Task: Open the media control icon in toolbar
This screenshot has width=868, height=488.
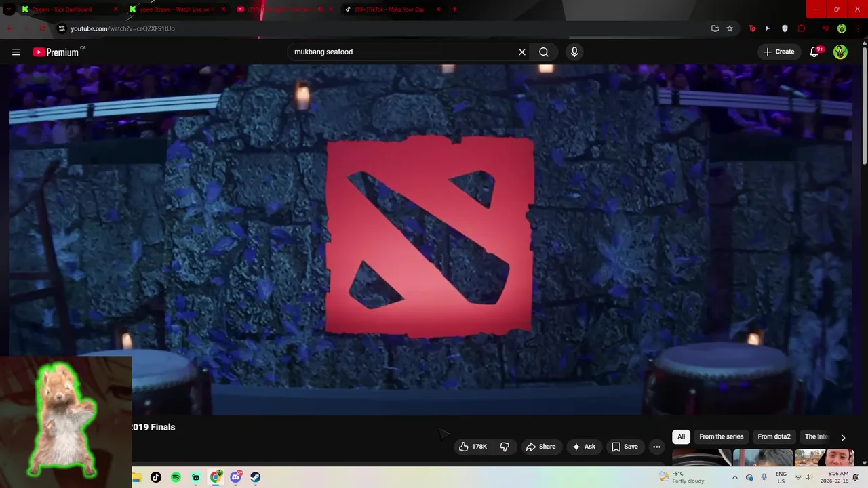Action: click(x=825, y=28)
